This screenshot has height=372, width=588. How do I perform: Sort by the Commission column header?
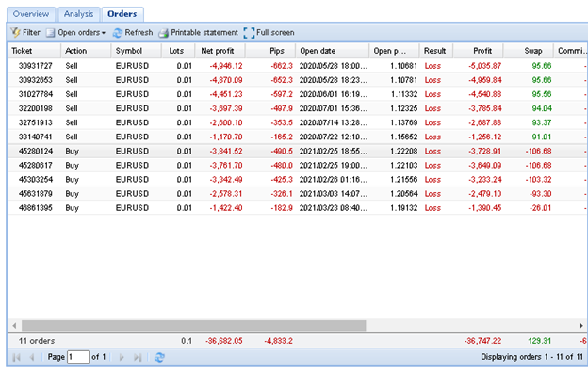pos(571,51)
